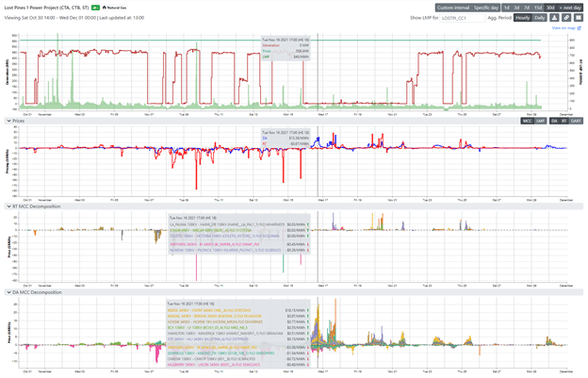Set aggregation period to Hourly
This screenshot has width=588, height=378.
point(522,18)
